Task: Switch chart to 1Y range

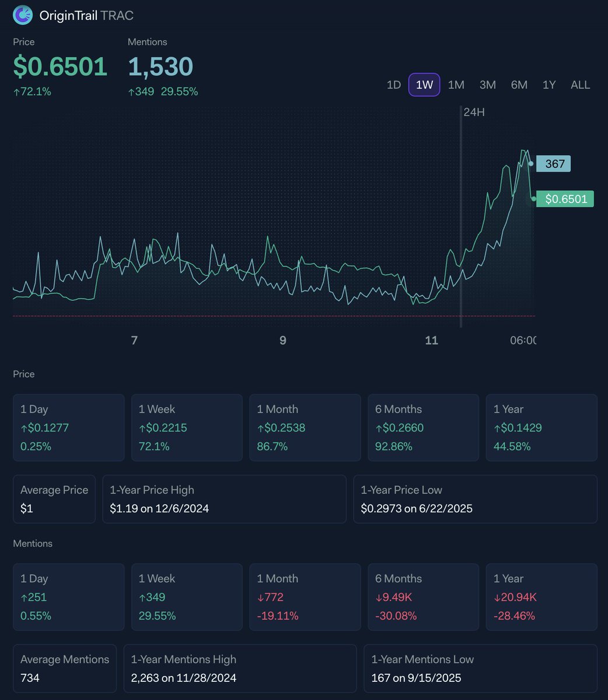Action: pos(549,85)
